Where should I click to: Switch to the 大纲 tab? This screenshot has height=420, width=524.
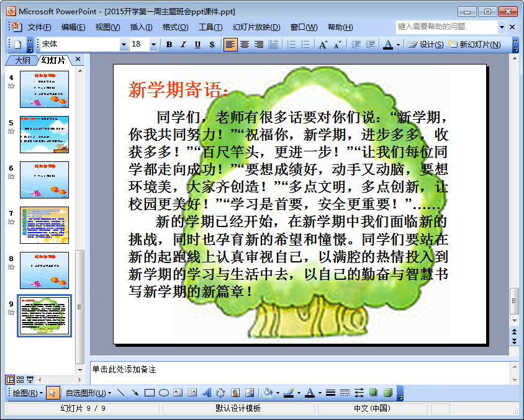pos(22,60)
